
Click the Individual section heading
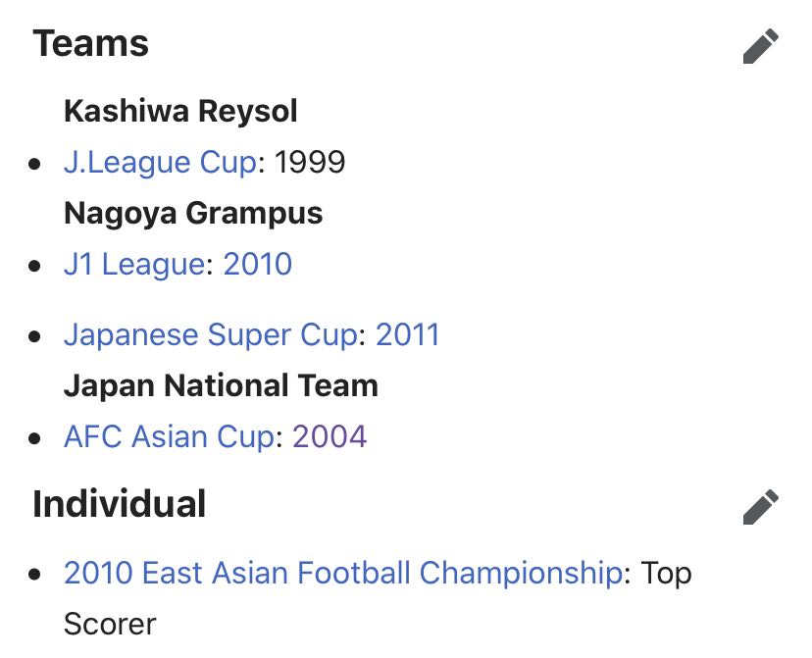tap(119, 504)
